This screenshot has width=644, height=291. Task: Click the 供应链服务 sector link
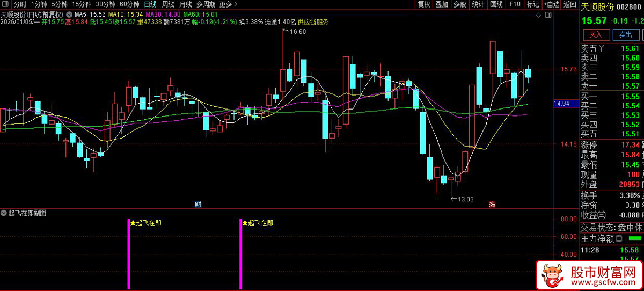[313, 22]
